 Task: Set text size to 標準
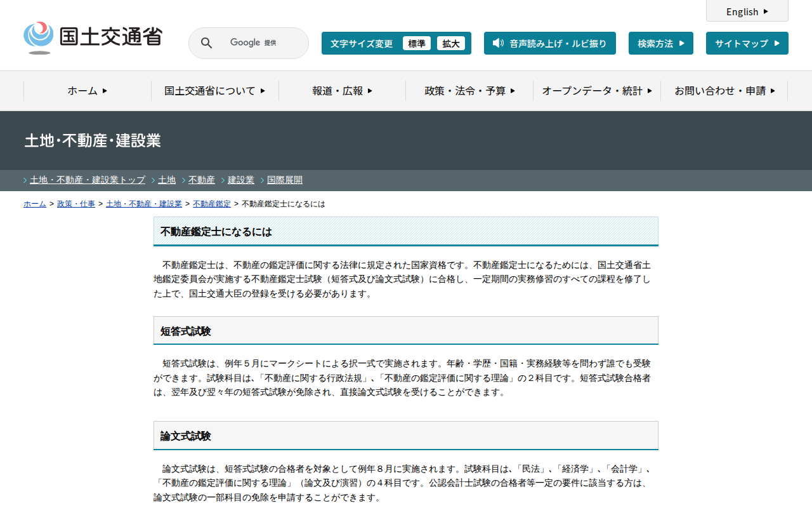(x=416, y=43)
